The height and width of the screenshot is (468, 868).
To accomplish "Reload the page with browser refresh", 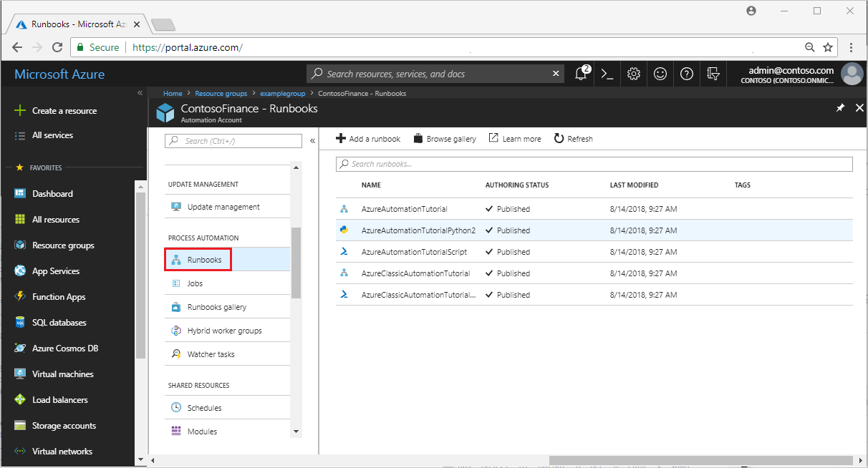I will (x=57, y=47).
